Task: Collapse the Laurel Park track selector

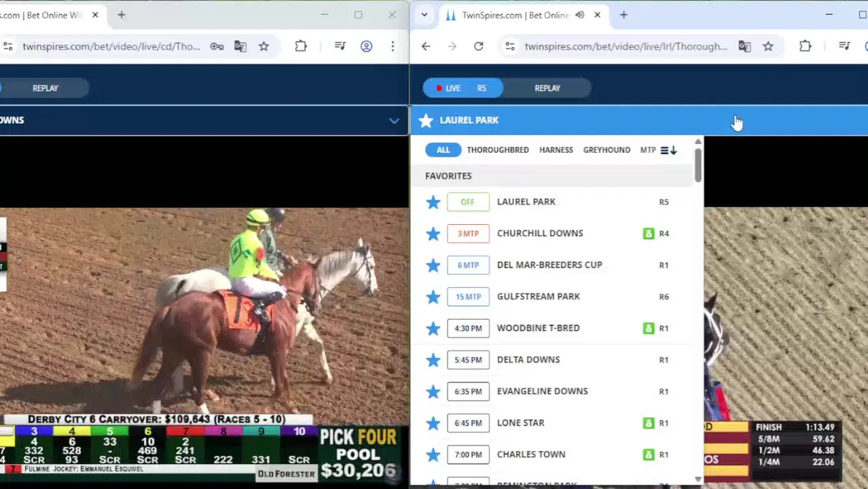Action: pos(639,120)
